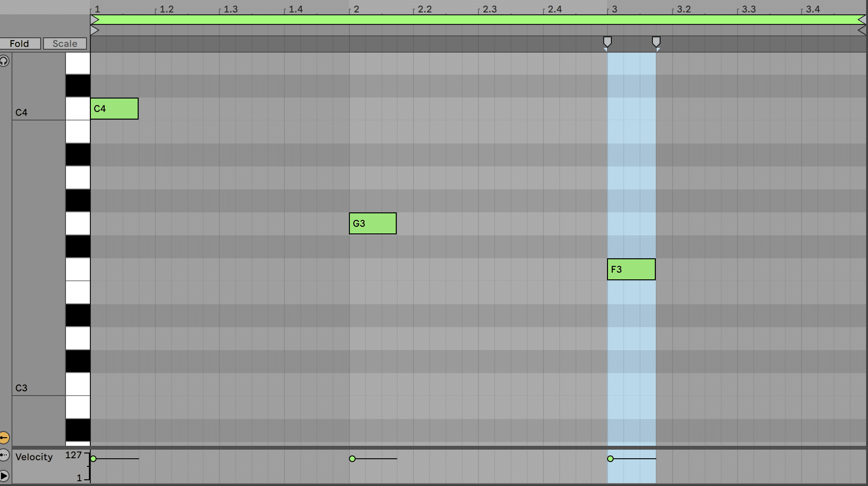Viewport: 868px width, 486px height.
Task: Expand the triangle below the Velocity lane toggles
Action: [4, 475]
